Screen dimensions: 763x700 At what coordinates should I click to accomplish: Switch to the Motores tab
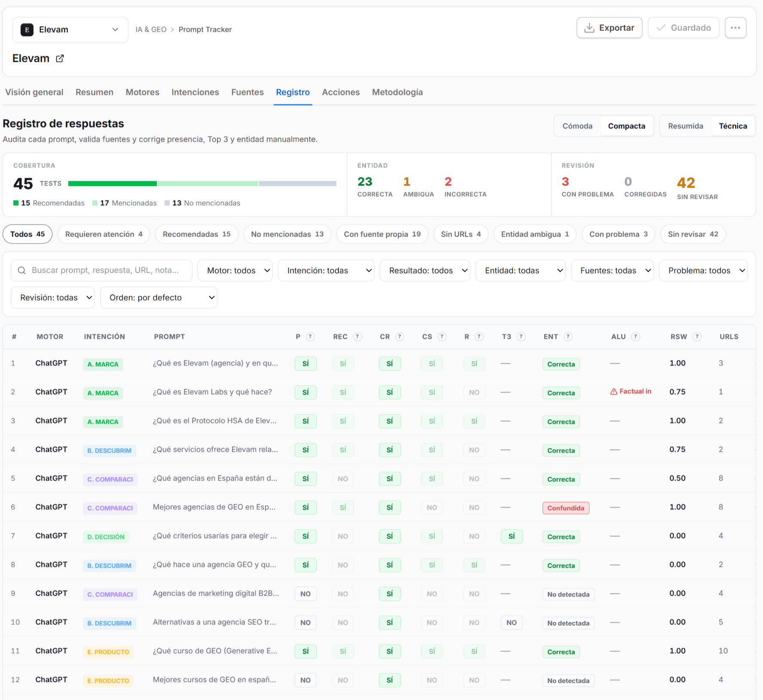click(x=143, y=92)
